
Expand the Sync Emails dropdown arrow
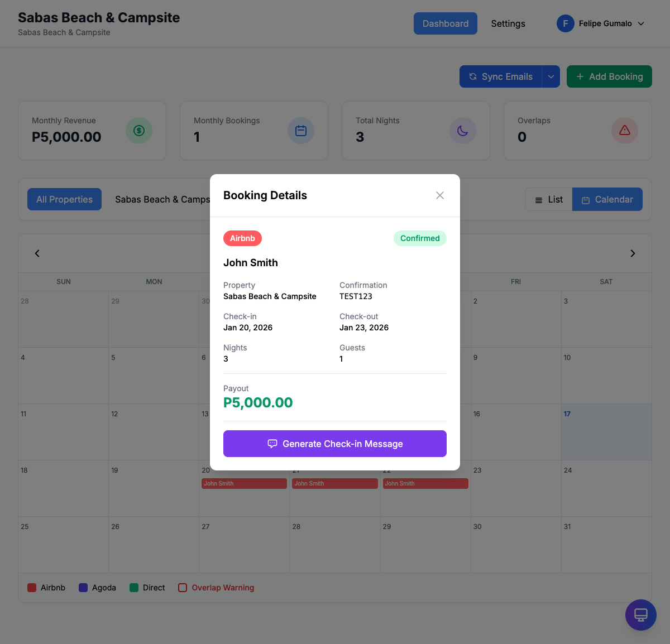551,77
